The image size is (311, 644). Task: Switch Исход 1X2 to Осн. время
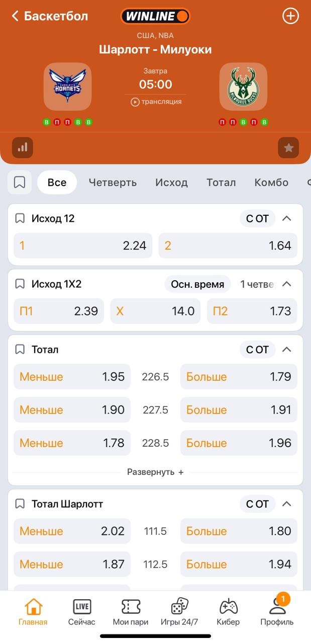197,284
